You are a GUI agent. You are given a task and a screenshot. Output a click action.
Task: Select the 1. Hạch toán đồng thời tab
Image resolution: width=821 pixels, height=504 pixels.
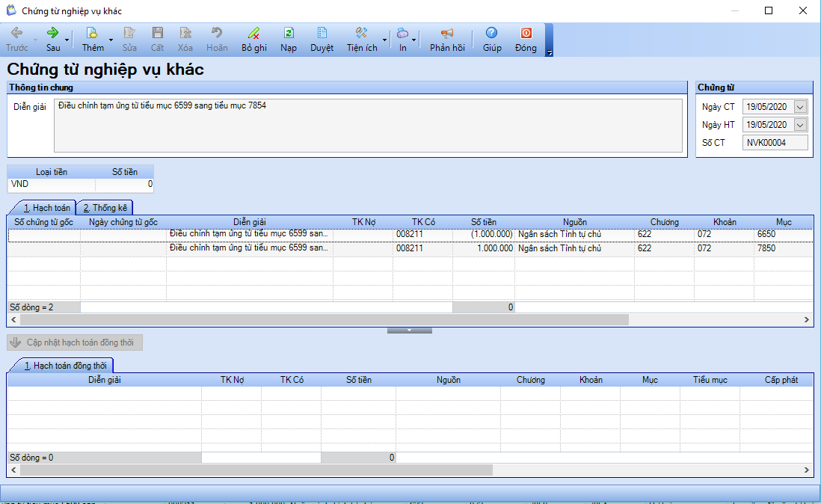(x=60, y=366)
